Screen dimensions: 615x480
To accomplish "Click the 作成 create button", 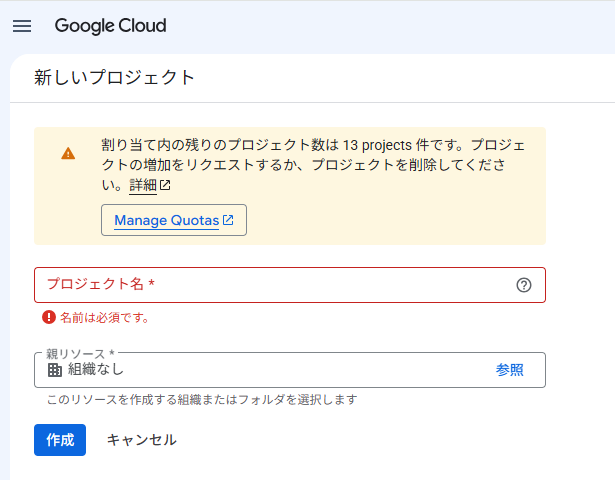I will 60,440.
